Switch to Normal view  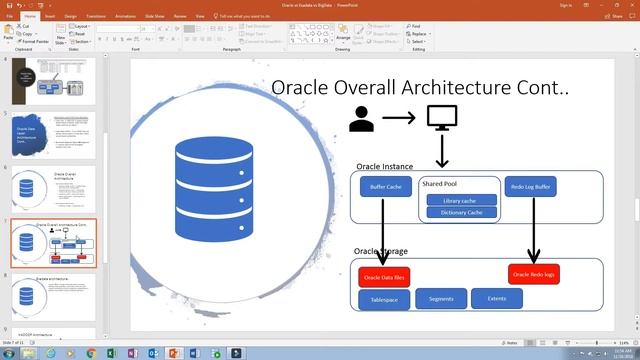(530, 343)
